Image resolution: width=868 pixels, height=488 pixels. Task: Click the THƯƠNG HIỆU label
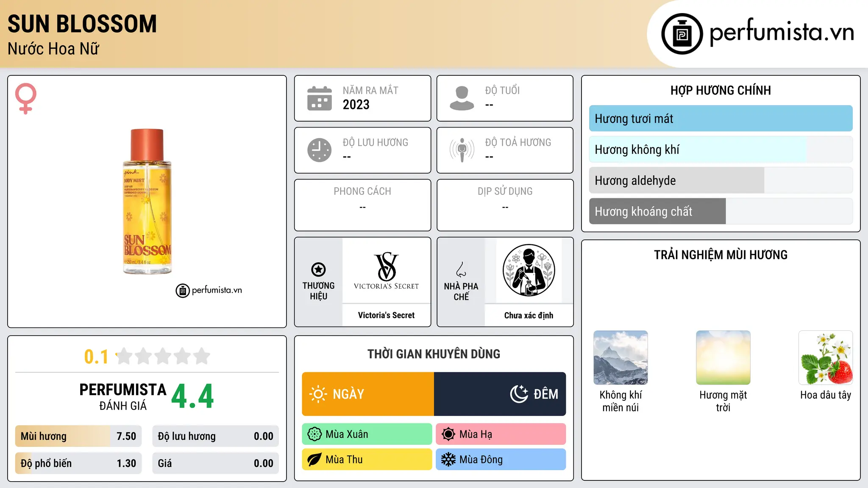(318, 291)
